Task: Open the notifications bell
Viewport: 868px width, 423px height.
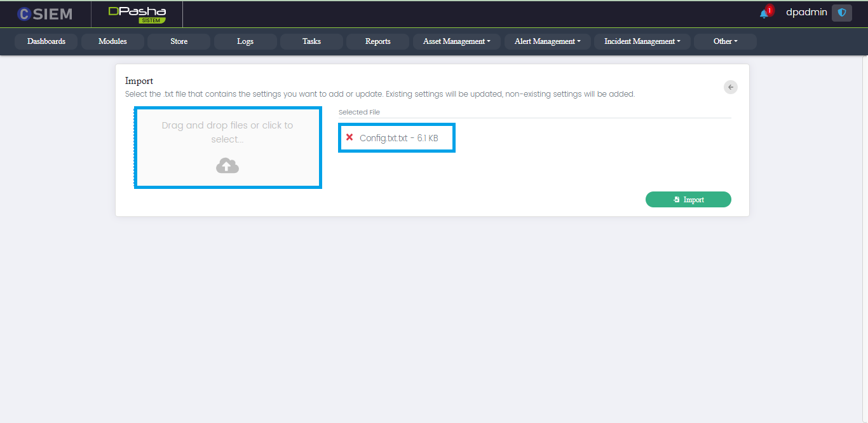Action: 764,13
